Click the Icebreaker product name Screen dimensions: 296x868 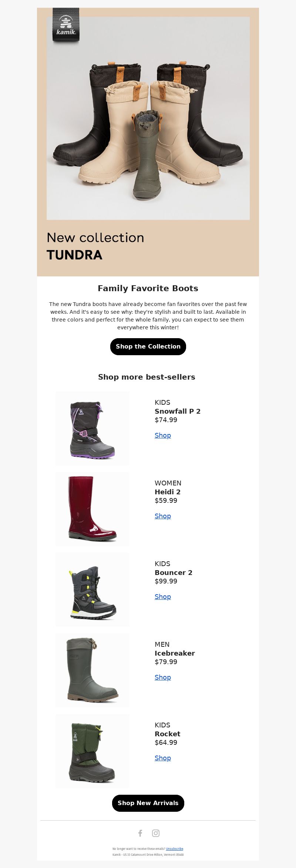pos(175,653)
